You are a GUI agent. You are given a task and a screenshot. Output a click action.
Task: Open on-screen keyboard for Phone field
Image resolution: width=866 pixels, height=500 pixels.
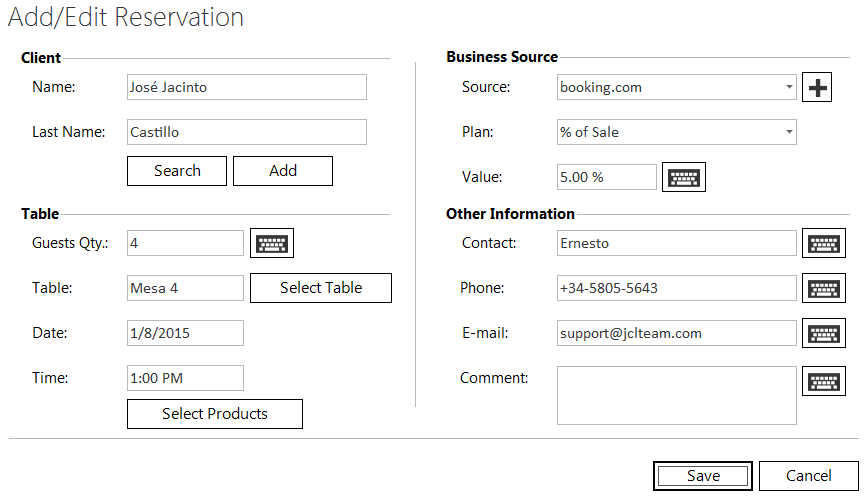[824, 288]
